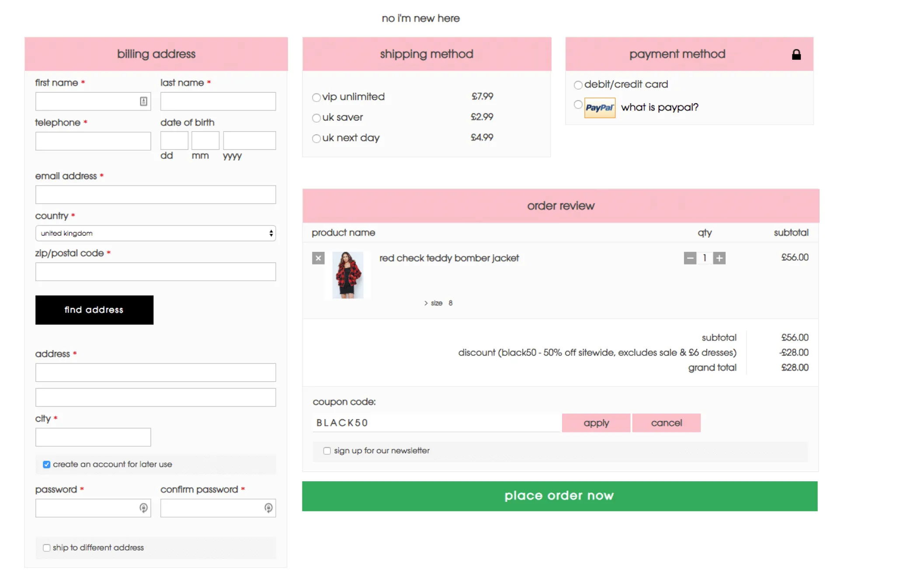Click the payment method padlock icon
The width and height of the screenshot is (924, 574).
click(796, 55)
